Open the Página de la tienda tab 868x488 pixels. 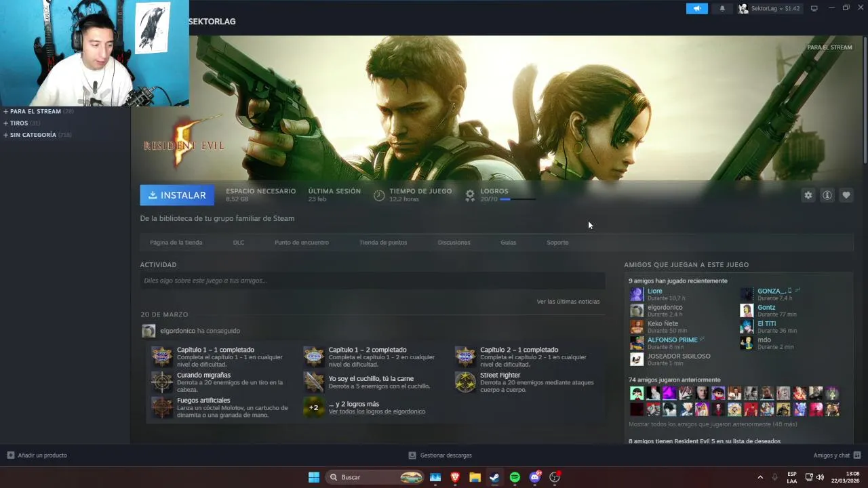[176, 243]
